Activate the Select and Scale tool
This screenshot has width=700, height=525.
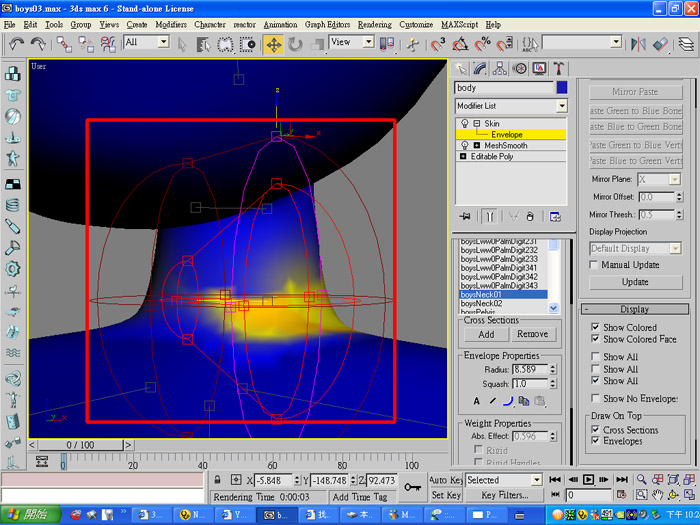[x=317, y=44]
